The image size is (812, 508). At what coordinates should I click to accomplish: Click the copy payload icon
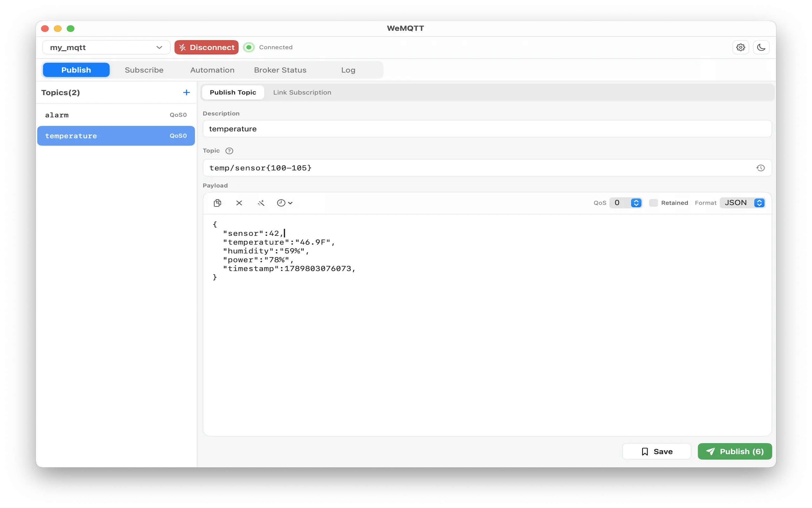(217, 203)
